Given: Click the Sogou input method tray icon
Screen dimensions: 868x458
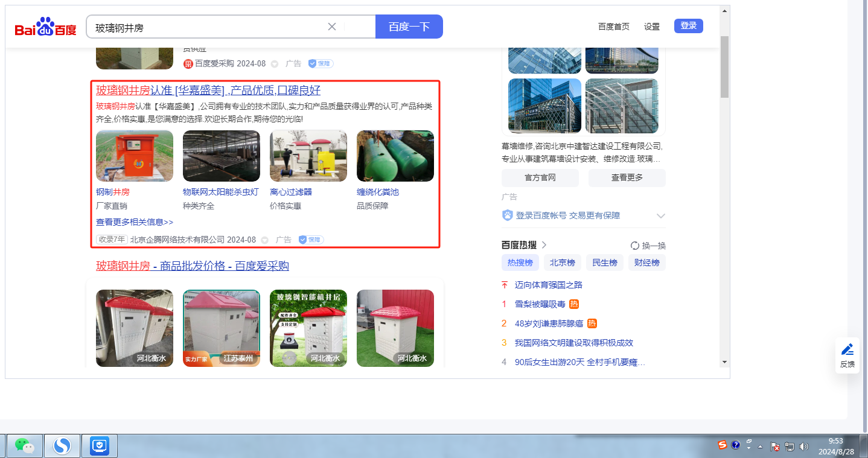Looking at the screenshot, I should coord(723,445).
